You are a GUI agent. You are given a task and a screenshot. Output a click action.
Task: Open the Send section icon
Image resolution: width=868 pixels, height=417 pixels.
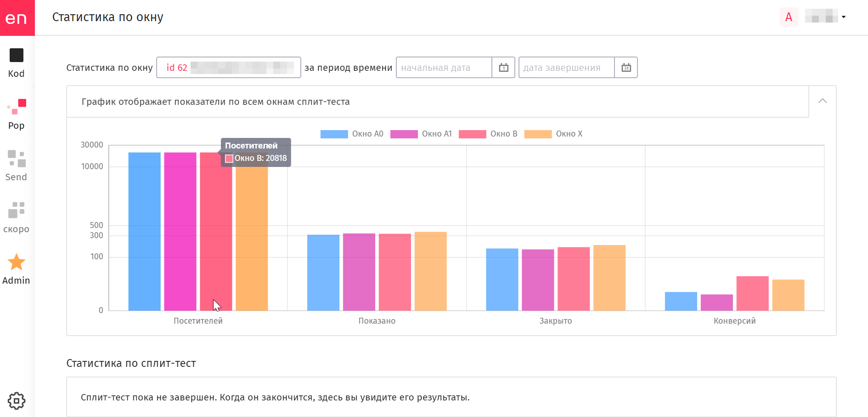tap(17, 158)
